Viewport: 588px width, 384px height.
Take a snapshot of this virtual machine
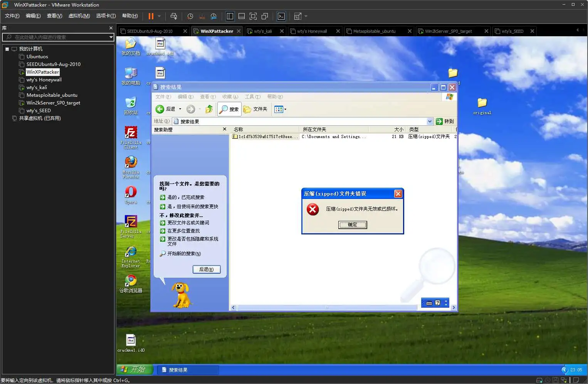pyautogui.click(x=190, y=16)
